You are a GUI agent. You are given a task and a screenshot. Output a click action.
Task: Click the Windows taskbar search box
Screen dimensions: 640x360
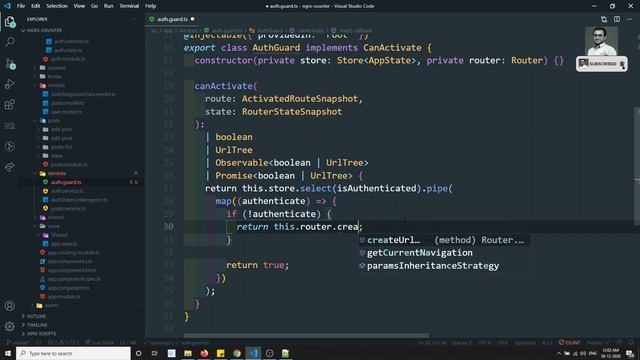[73, 353]
